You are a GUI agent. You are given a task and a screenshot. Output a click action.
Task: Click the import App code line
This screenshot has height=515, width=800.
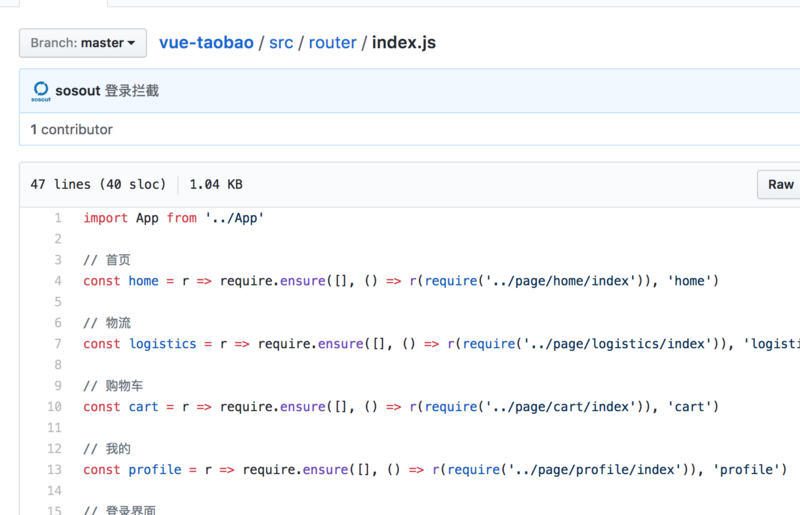[173, 218]
